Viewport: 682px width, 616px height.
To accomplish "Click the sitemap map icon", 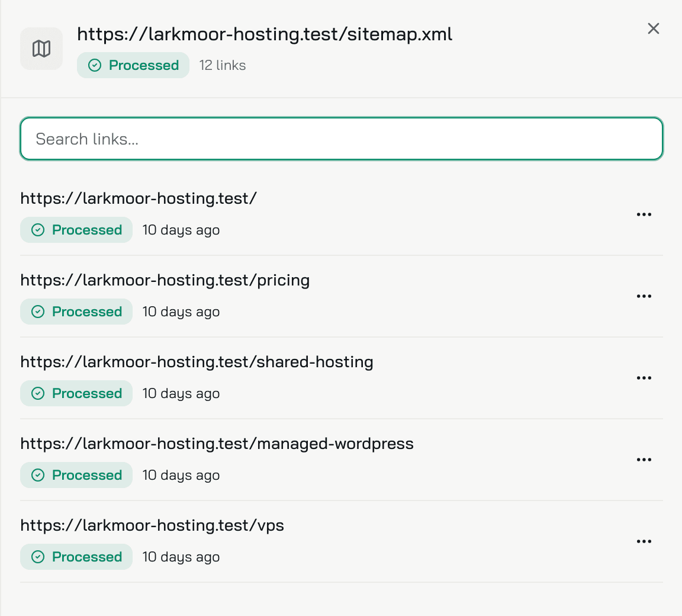I will coord(41,49).
